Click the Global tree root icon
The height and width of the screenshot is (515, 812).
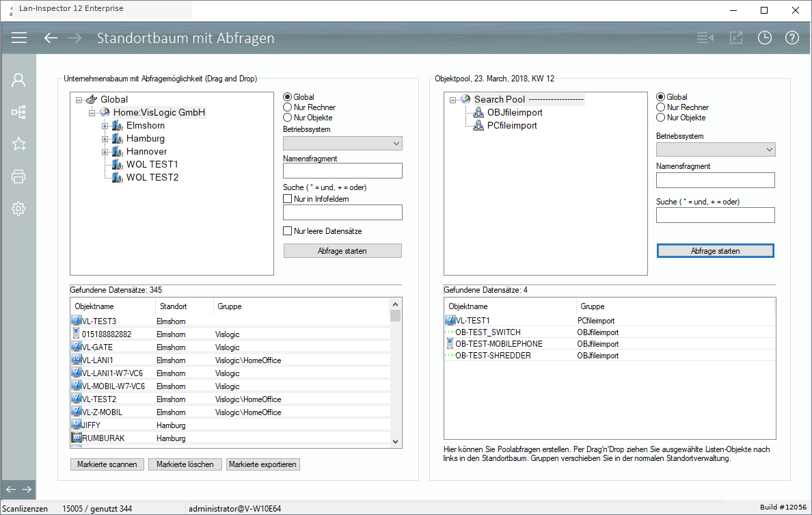92,99
